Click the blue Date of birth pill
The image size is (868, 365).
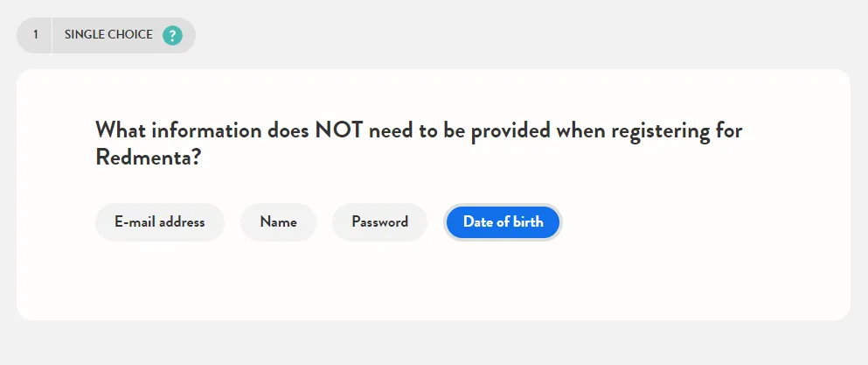(x=503, y=222)
